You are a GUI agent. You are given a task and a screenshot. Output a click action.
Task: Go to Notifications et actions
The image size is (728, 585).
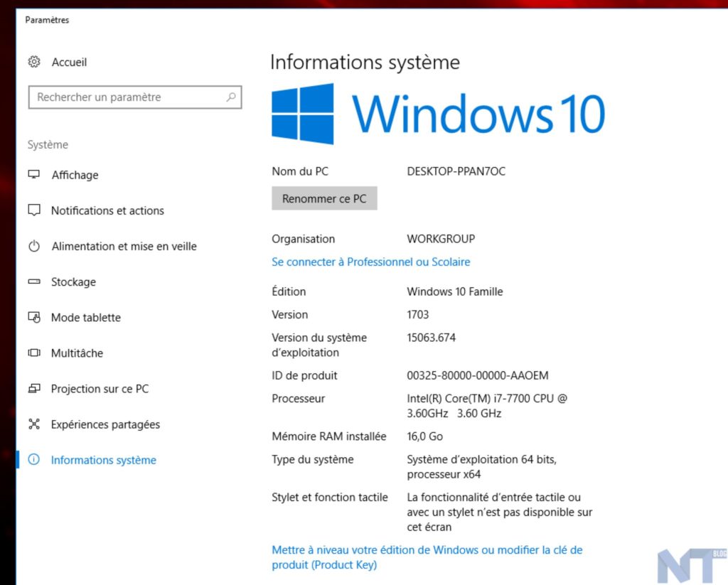pos(108,211)
